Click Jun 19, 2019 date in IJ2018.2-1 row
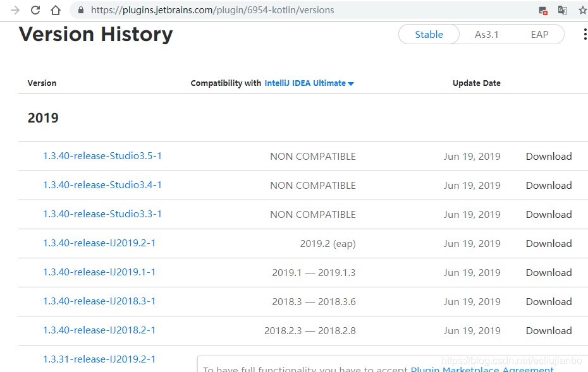 [x=472, y=331]
